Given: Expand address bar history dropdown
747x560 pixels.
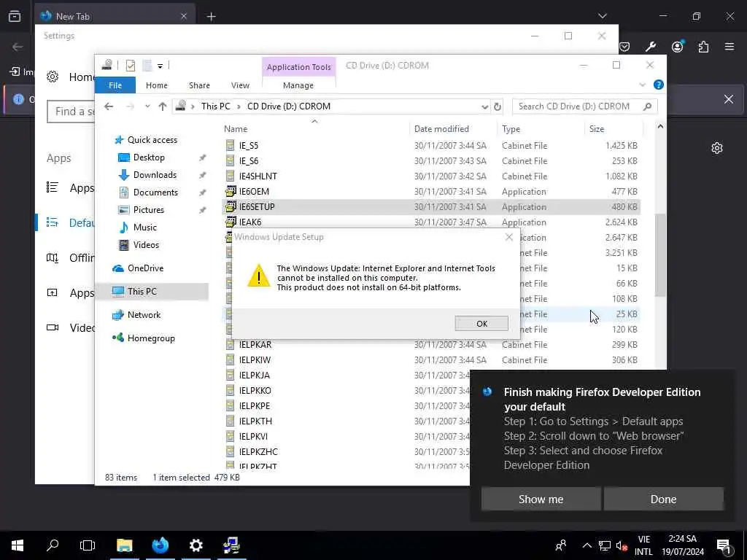Looking at the screenshot, I should (484, 106).
